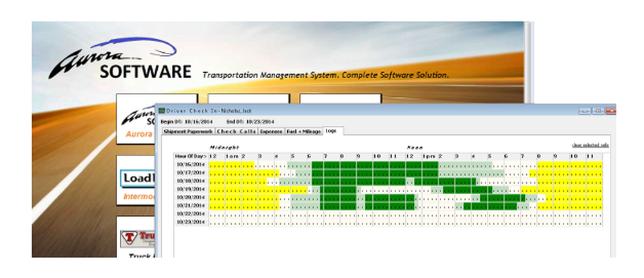Image resolution: width=644 pixels, height=278 pixels.
Task: Switch to the Check Calls tab
Action: coord(236,131)
